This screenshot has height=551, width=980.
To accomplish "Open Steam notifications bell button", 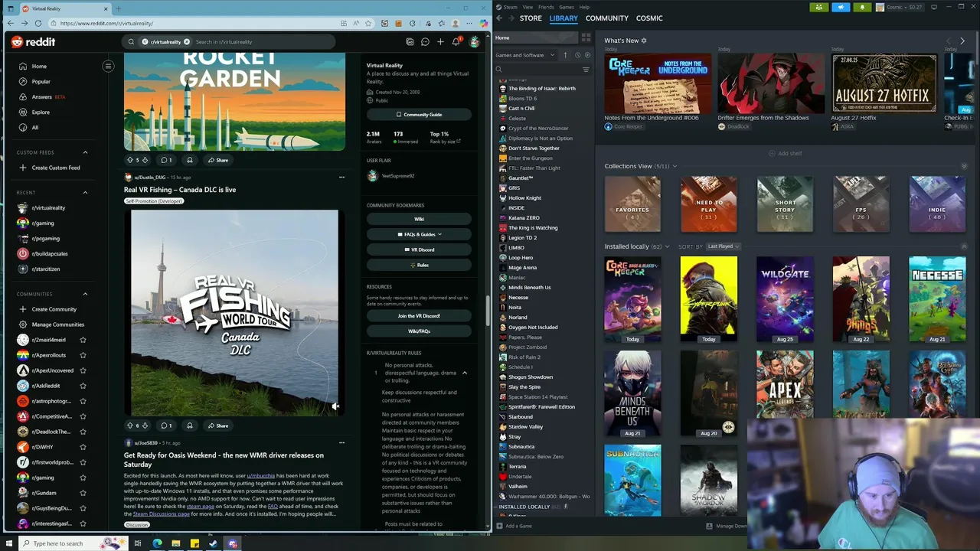I will pyautogui.click(x=862, y=7).
